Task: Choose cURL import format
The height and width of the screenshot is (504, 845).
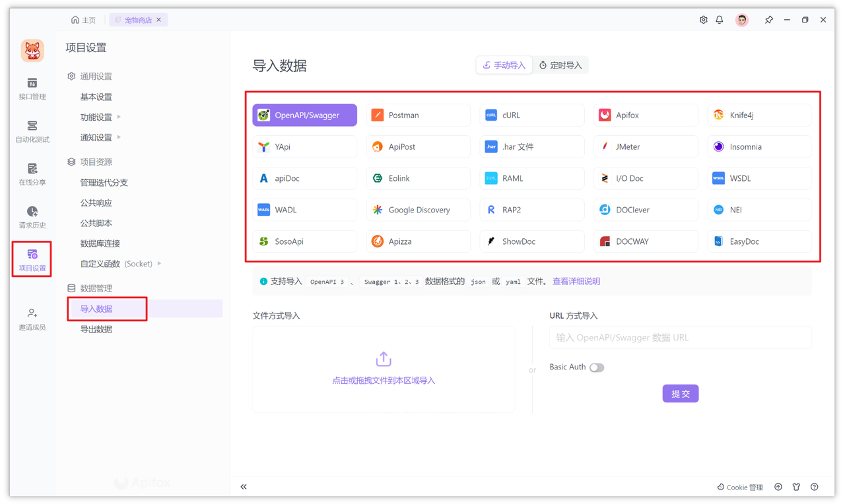Action: (532, 115)
